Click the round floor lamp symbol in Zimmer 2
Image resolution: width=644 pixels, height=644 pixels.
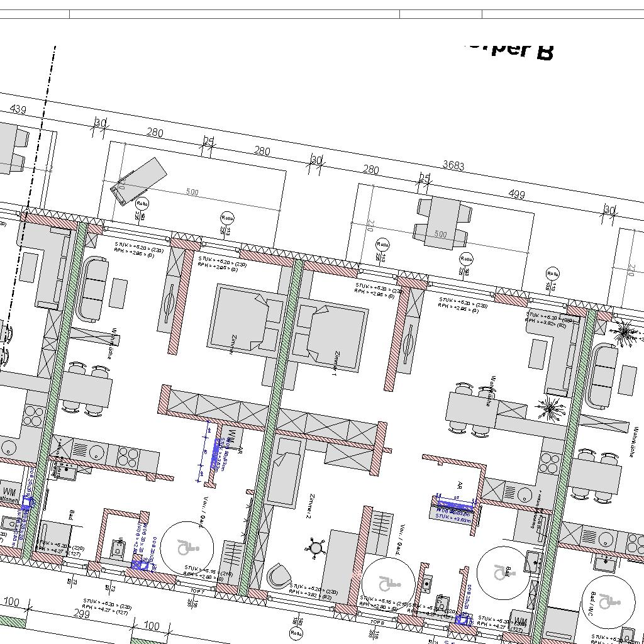tap(316, 548)
